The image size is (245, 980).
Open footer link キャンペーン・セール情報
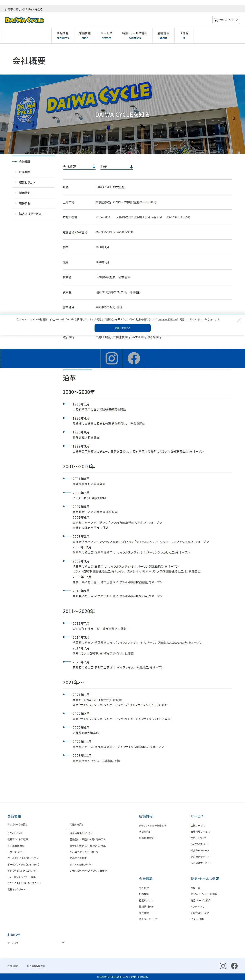[204, 894]
